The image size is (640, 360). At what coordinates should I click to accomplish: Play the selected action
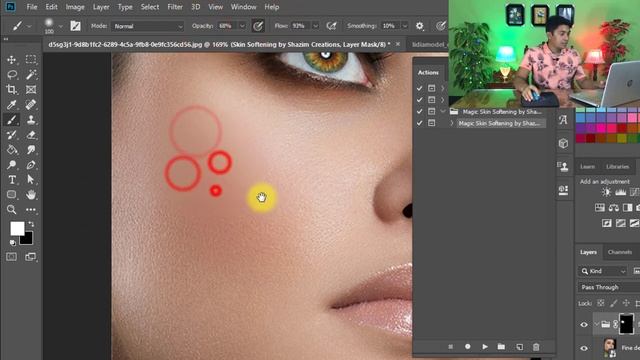pyautogui.click(x=484, y=347)
